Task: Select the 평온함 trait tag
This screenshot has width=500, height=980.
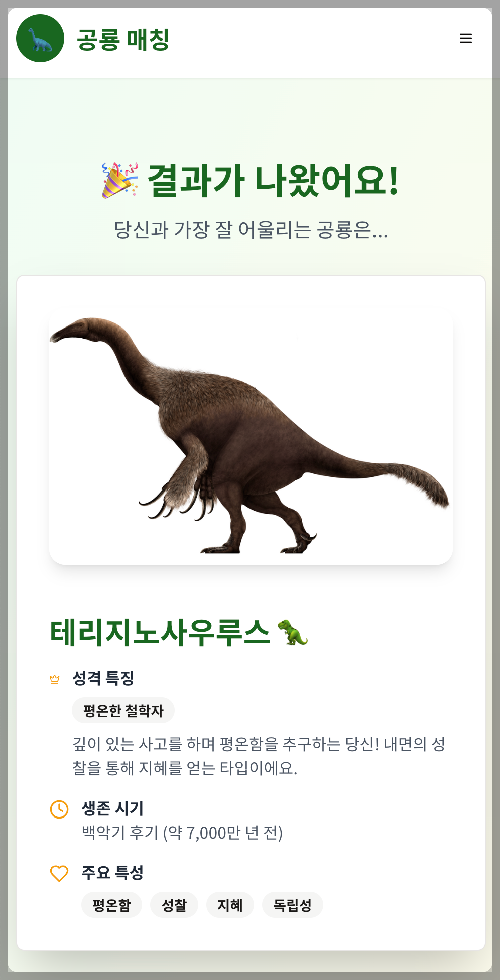Action: click(111, 905)
